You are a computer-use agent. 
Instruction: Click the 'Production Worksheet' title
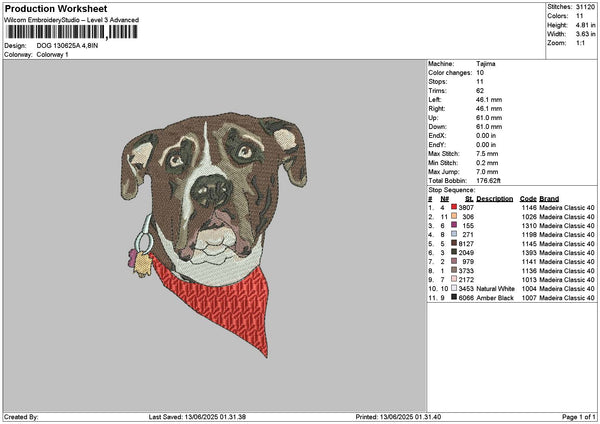tap(56, 9)
